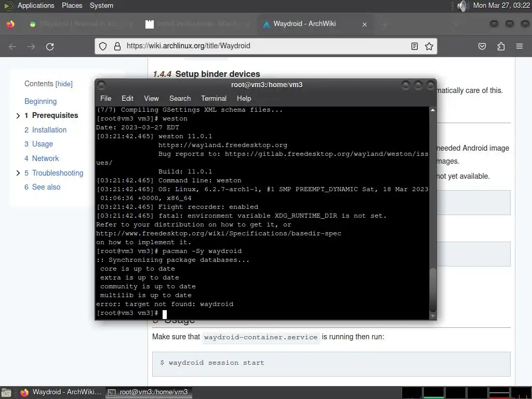The width and height of the screenshot is (532, 399).
Task: Open the terminal View menu
Action: point(151,98)
